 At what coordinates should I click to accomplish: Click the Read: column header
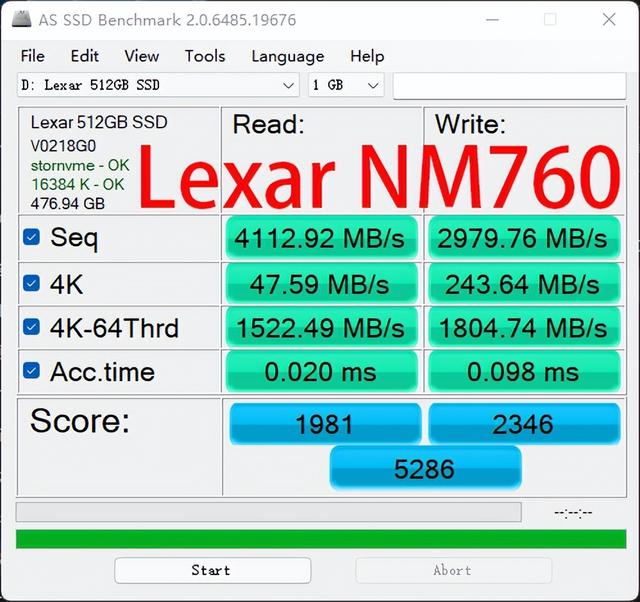(269, 124)
